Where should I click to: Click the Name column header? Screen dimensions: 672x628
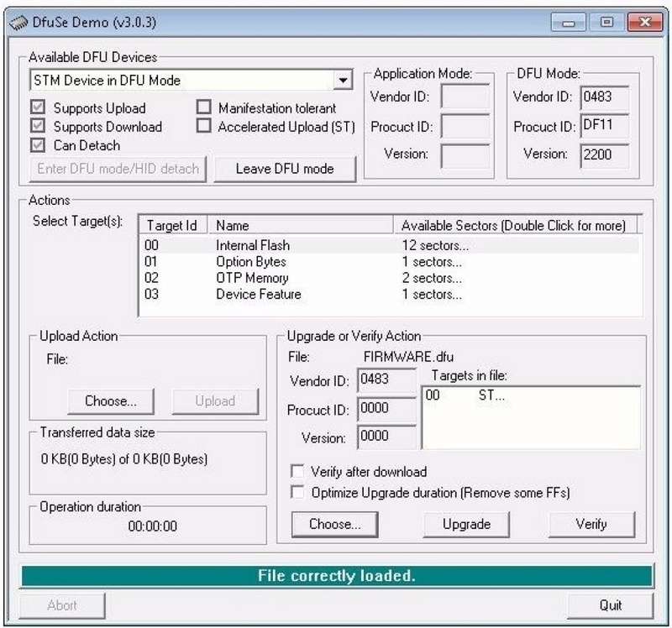point(301,225)
